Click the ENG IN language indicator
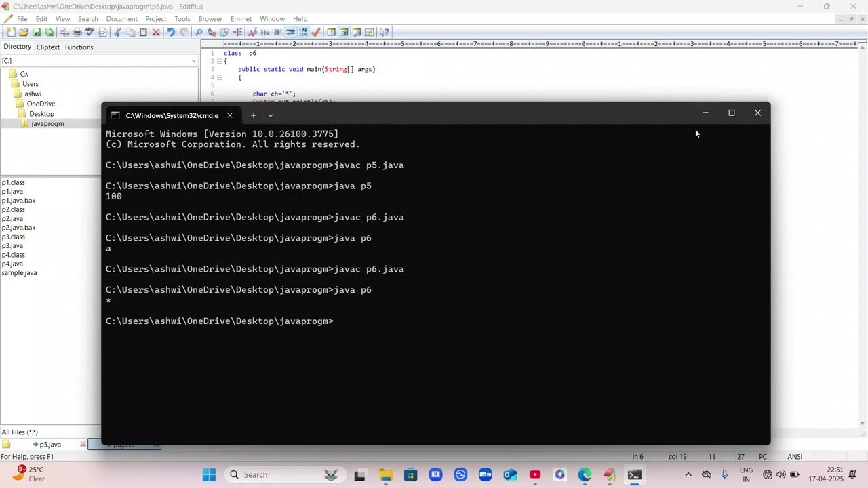Image resolution: width=868 pixels, height=488 pixels. [746, 474]
